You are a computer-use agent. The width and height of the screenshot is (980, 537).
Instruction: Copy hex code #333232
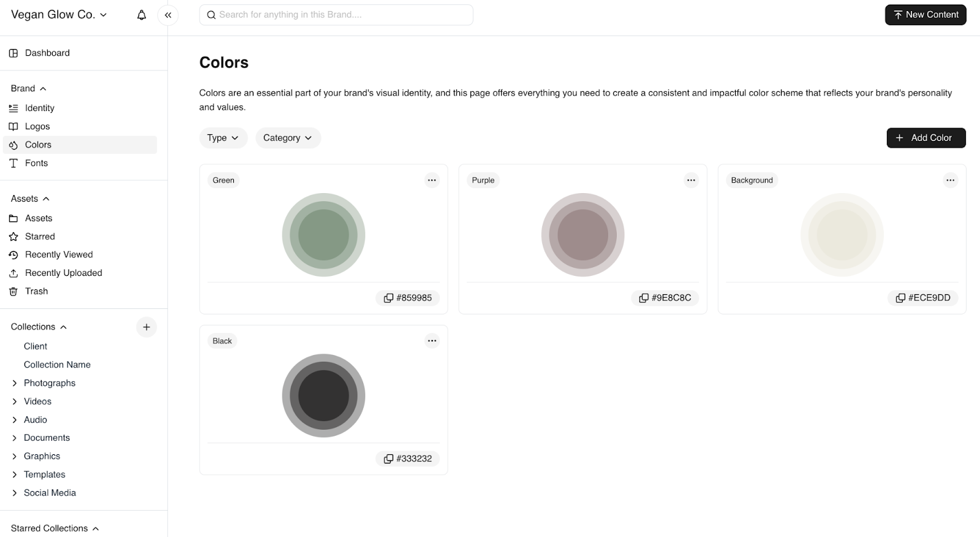[407, 459]
